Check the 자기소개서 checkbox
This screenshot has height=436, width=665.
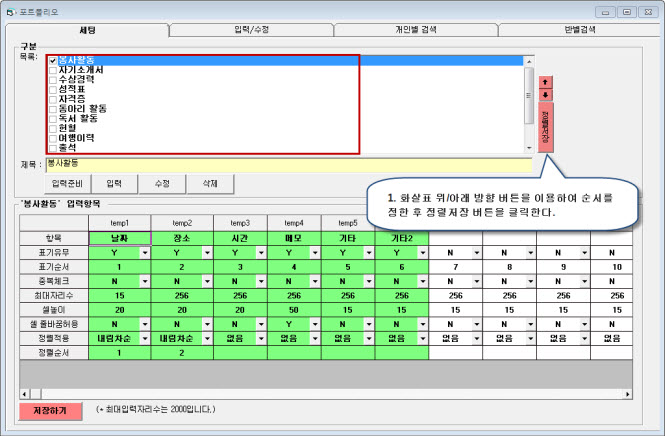pyautogui.click(x=53, y=70)
